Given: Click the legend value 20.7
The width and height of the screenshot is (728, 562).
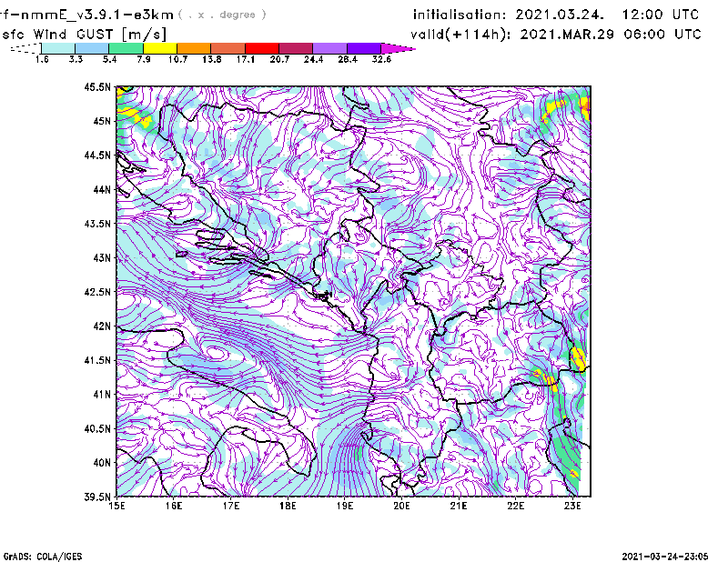Looking at the screenshot, I should [279, 59].
